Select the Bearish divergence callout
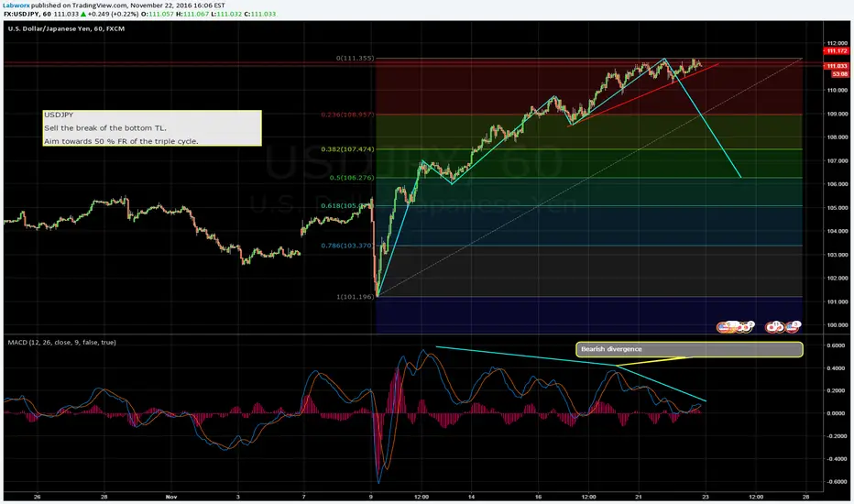The image size is (854, 504). (689, 349)
